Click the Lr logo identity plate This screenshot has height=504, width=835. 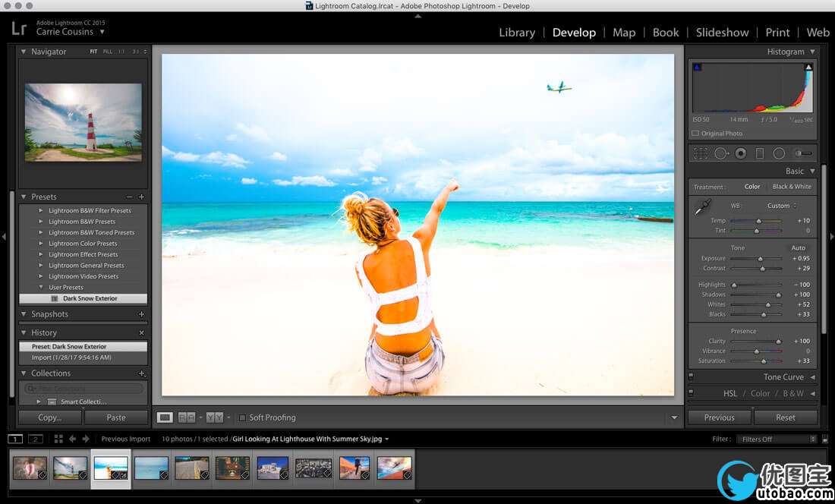click(19, 27)
